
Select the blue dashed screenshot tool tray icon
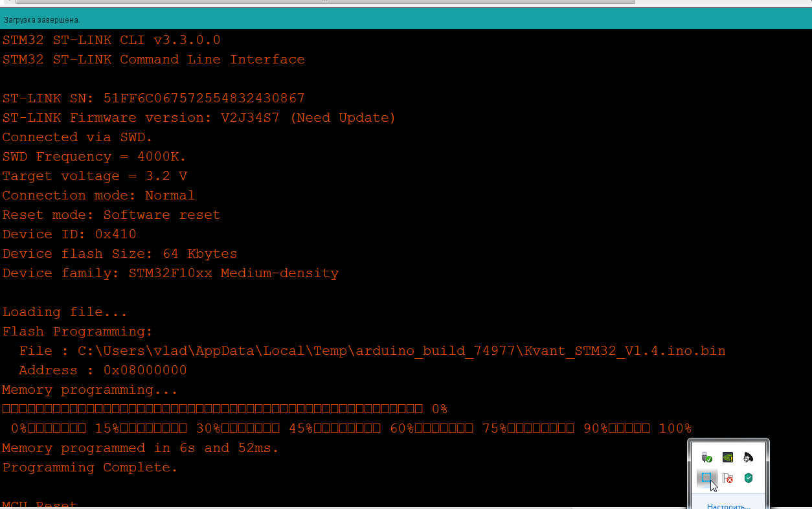pos(707,478)
